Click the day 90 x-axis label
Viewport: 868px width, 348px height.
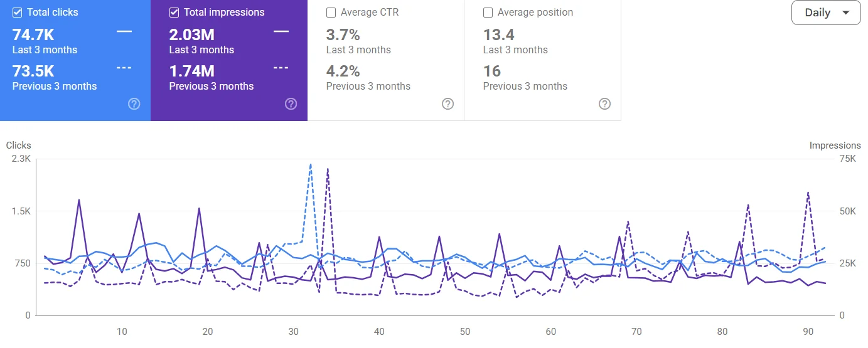click(808, 332)
